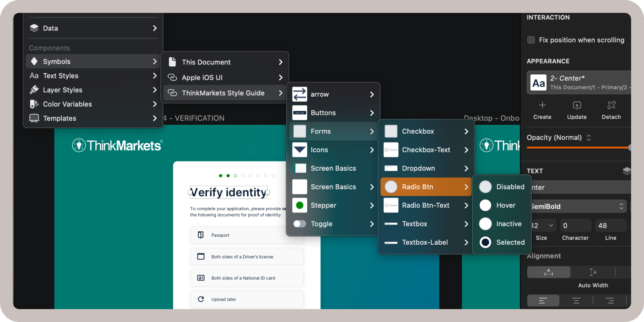Click the National ID card icon
Image resolution: width=644 pixels, height=322 pixels.
click(200, 278)
